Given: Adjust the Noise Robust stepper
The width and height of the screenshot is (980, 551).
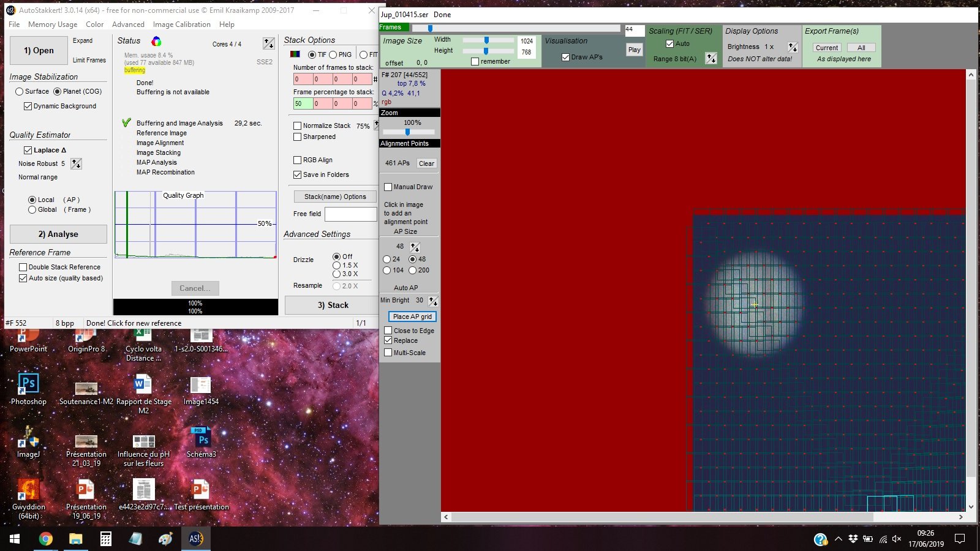Looking at the screenshot, I should pos(76,163).
